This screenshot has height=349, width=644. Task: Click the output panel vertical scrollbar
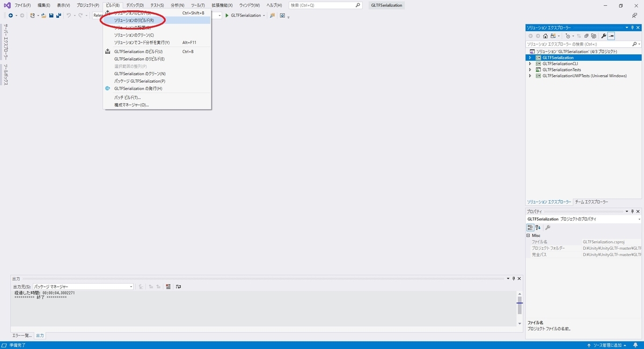pos(519,308)
